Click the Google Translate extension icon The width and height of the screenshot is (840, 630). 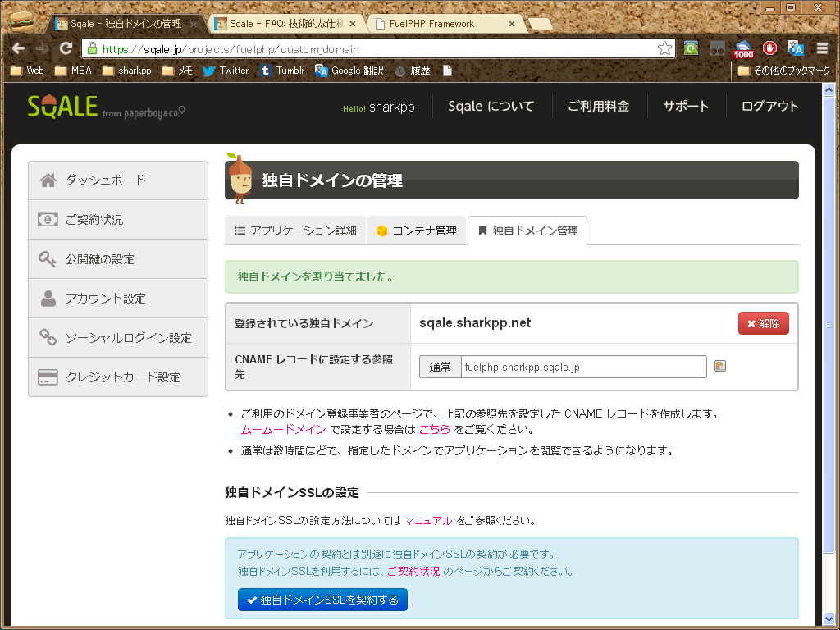[796, 48]
